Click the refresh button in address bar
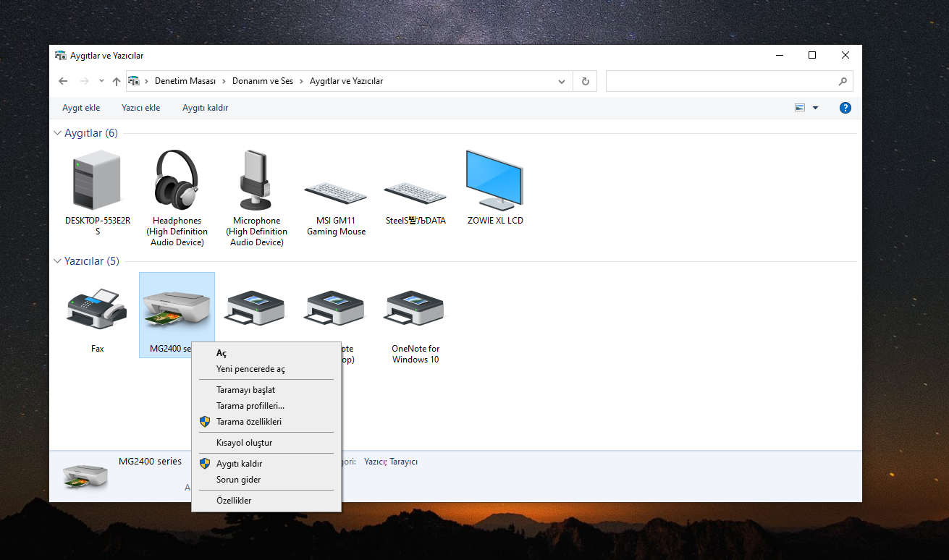The height and width of the screenshot is (560, 949). pyautogui.click(x=585, y=81)
